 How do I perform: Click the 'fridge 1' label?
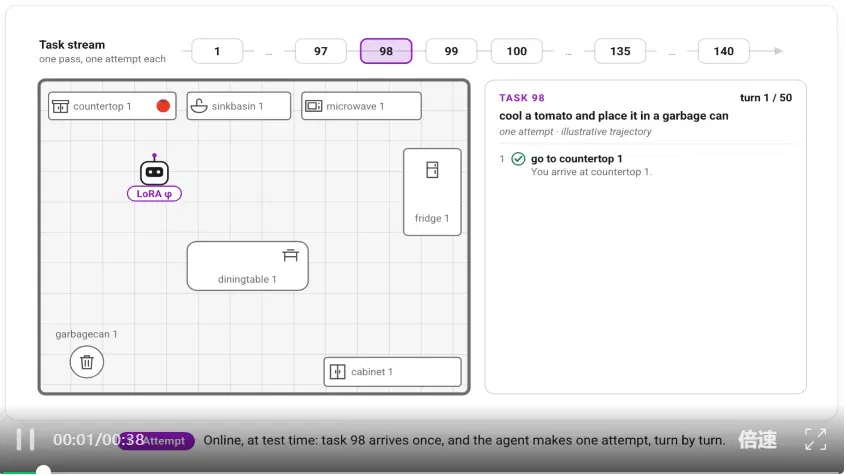click(x=432, y=219)
